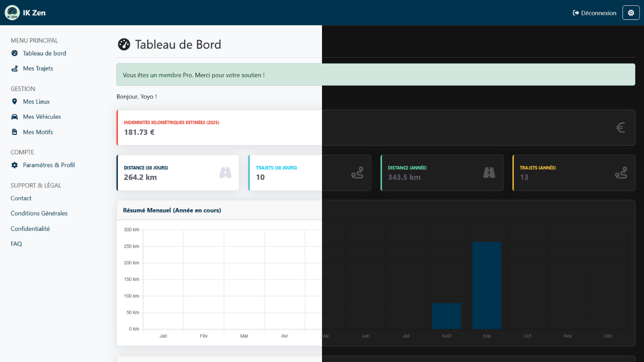Click the Pro member thank-you banner text
This screenshot has height=362, width=644.
click(x=194, y=75)
